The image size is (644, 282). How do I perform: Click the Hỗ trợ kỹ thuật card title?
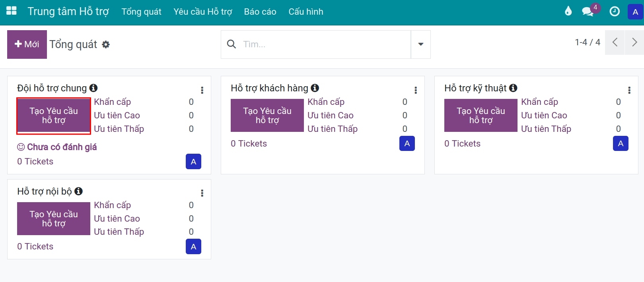475,88
